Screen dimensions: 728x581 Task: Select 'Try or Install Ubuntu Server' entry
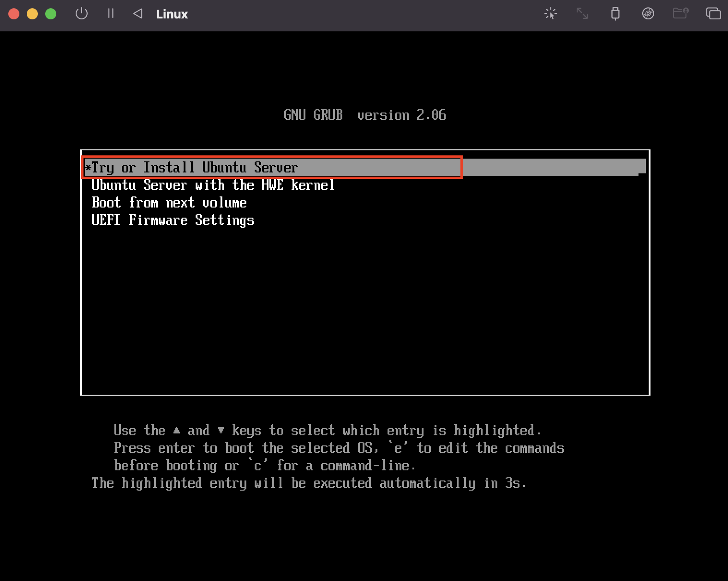pos(365,167)
